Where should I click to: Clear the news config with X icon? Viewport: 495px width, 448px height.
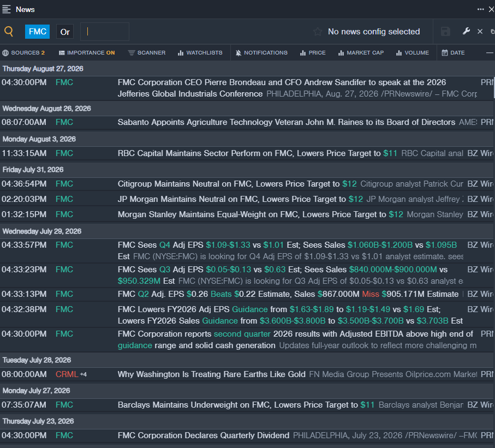point(480,32)
